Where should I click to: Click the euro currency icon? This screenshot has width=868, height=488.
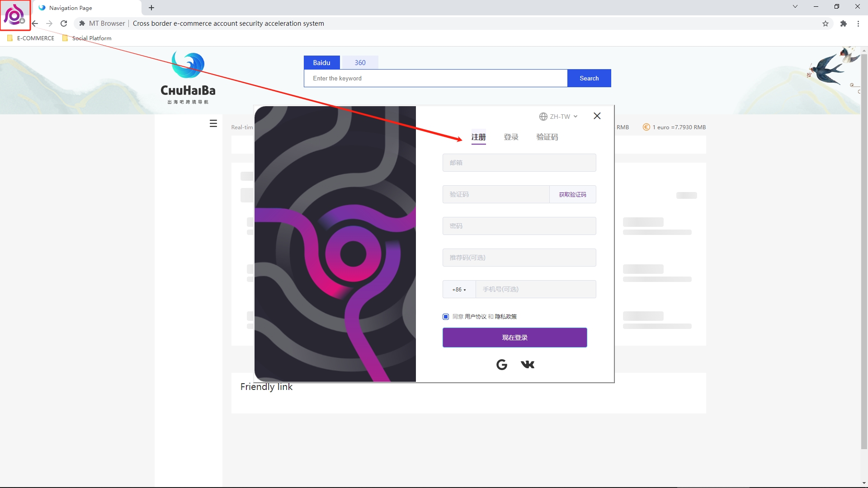tap(646, 127)
